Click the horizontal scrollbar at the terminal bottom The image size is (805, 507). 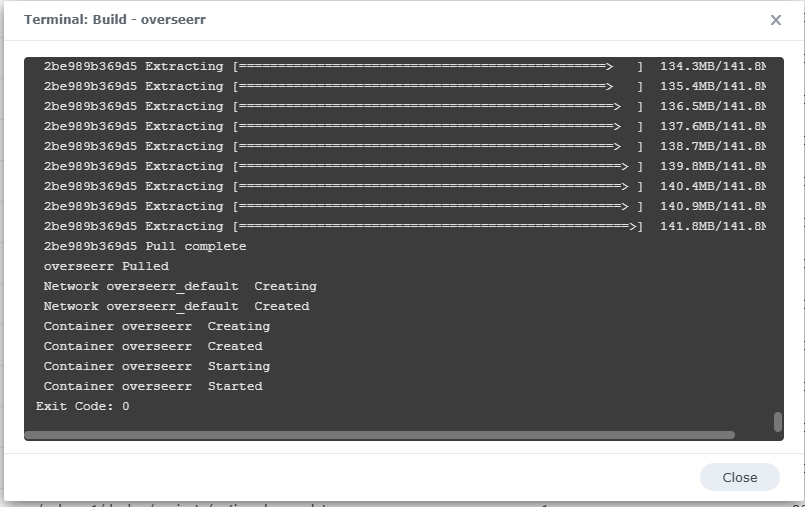pyautogui.click(x=380, y=435)
